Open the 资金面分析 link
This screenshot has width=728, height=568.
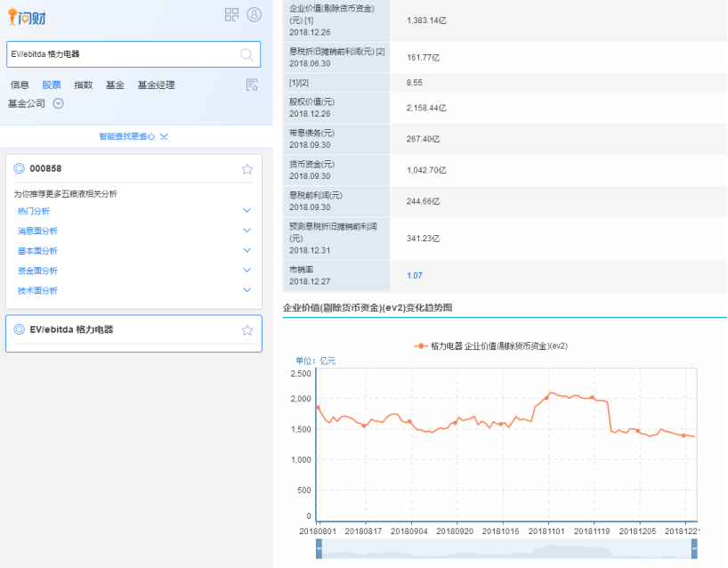(x=37, y=272)
